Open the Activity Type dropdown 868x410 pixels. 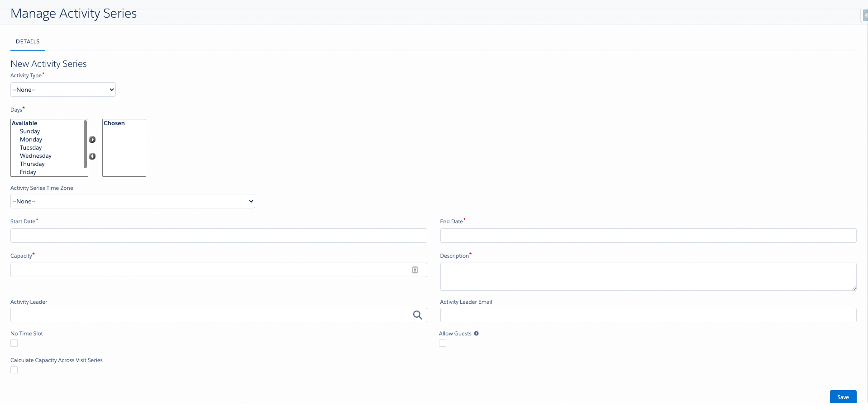pyautogui.click(x=63, y=90)
